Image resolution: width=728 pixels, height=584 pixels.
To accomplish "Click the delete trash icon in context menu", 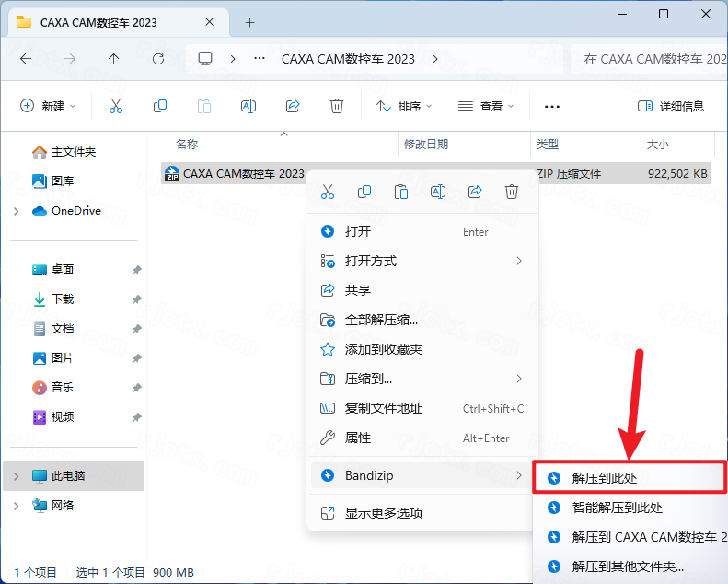I will tap(512, 192).
